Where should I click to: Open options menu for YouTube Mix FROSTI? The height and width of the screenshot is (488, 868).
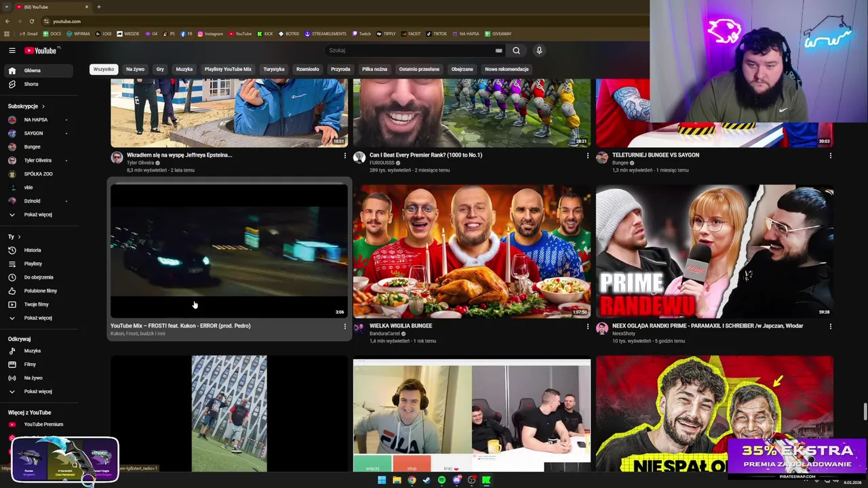click(344, 327)
